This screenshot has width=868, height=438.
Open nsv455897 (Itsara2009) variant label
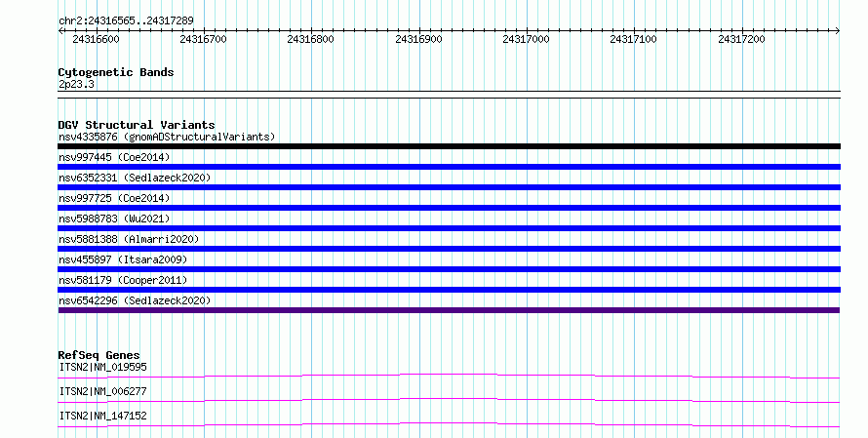tap(123, 259)
